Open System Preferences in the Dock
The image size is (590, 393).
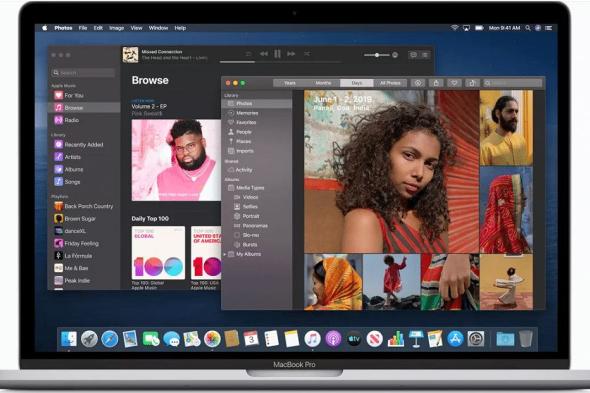476,339
